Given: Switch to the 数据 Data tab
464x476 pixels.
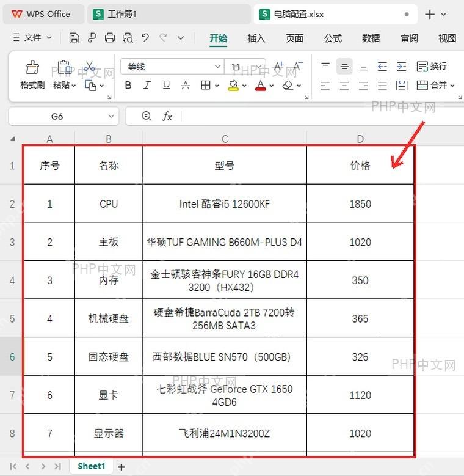Looking at the screenshot, I should (x=371, y=38).
